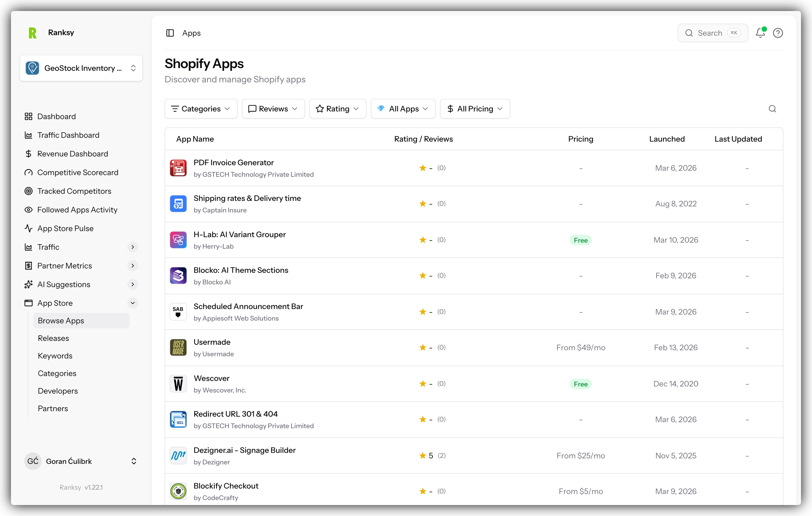Click the Blockify Checkout app icon
This screenshot has width=812, height=516.
pos(178,491)
